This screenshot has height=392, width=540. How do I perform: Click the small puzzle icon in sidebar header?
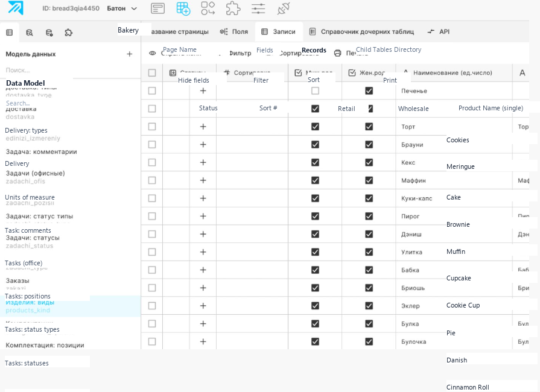point(69,33)
